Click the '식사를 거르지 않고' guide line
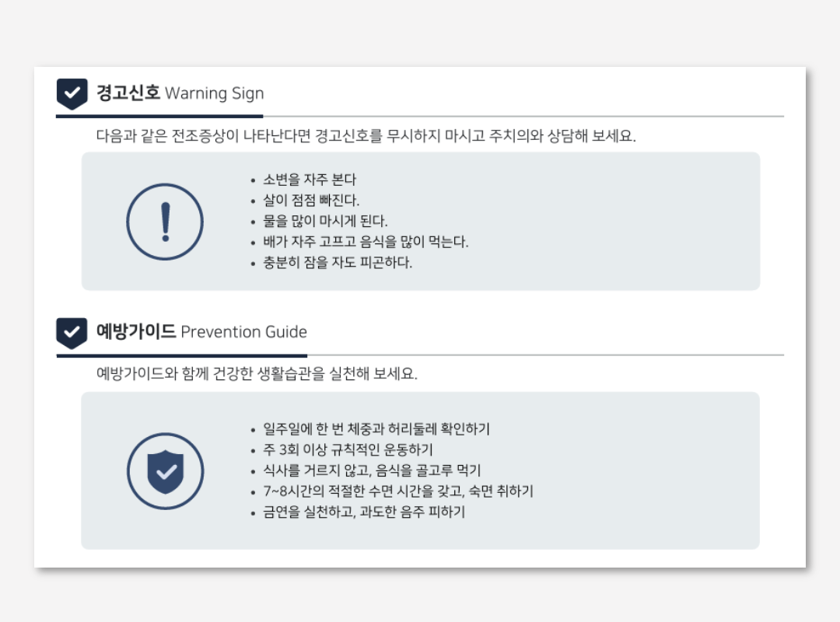Image resolution: width=840 pixels, height=622 pixels. 372,470
